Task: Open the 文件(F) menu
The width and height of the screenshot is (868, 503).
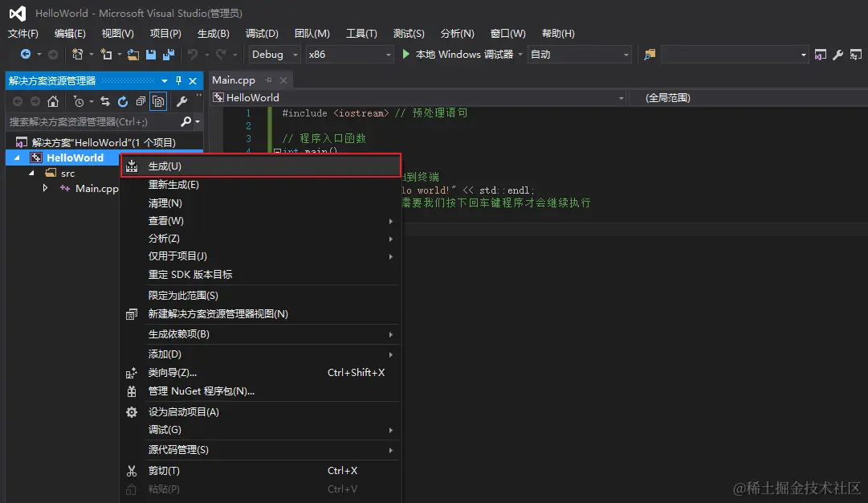Action: click(x=23, y=34)
